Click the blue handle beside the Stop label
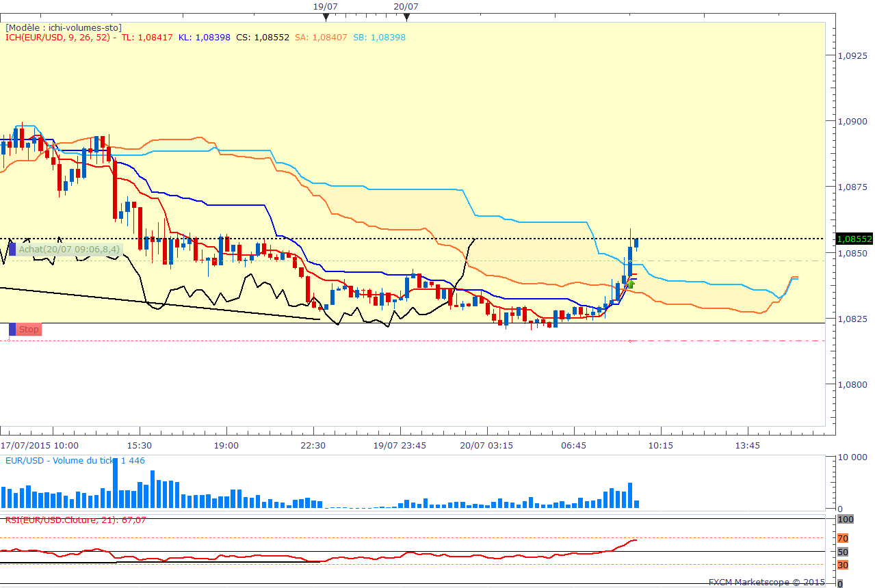875x588 pixels. [x=12, y=330]
